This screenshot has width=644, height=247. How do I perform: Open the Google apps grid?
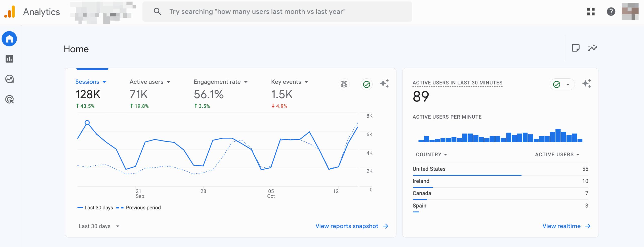pos(591,12)
